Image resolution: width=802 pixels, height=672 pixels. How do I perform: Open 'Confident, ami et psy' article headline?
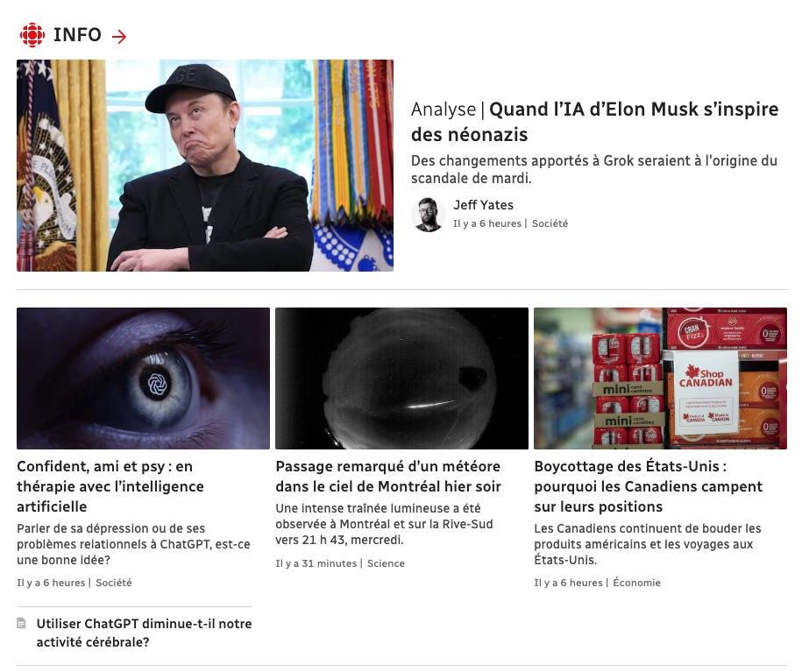tap(110, 486)
